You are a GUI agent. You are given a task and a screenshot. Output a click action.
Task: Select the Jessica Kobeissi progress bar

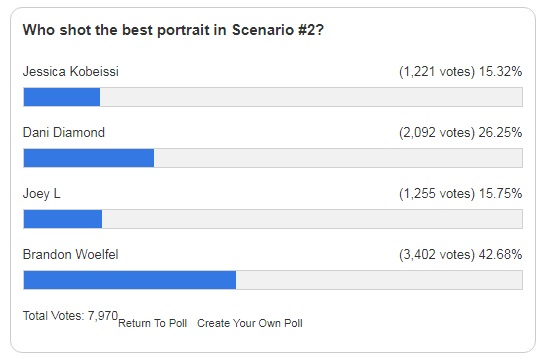pyautogui.click(x=273, y=97)
